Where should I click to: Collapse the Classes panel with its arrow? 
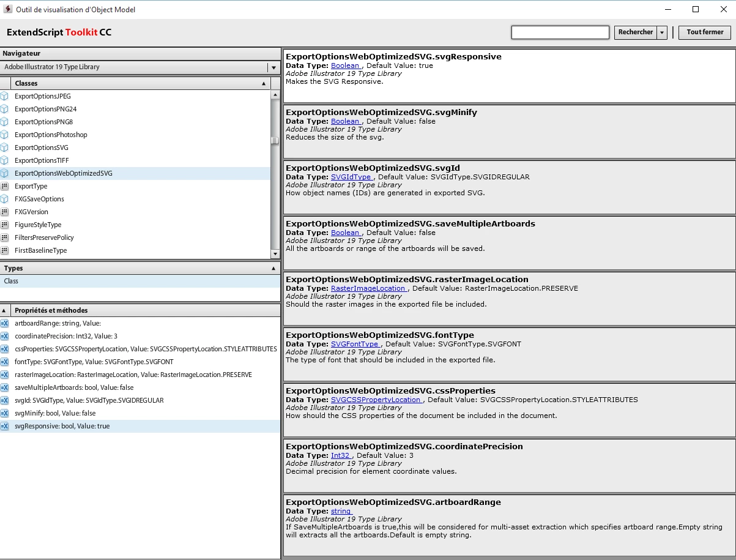click(264, 83)
